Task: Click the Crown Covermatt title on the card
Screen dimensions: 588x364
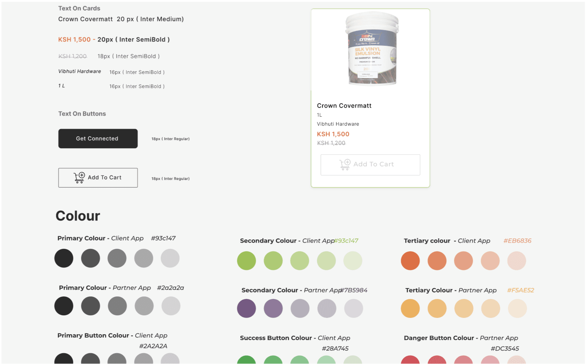Action: (x=344, y=106)
